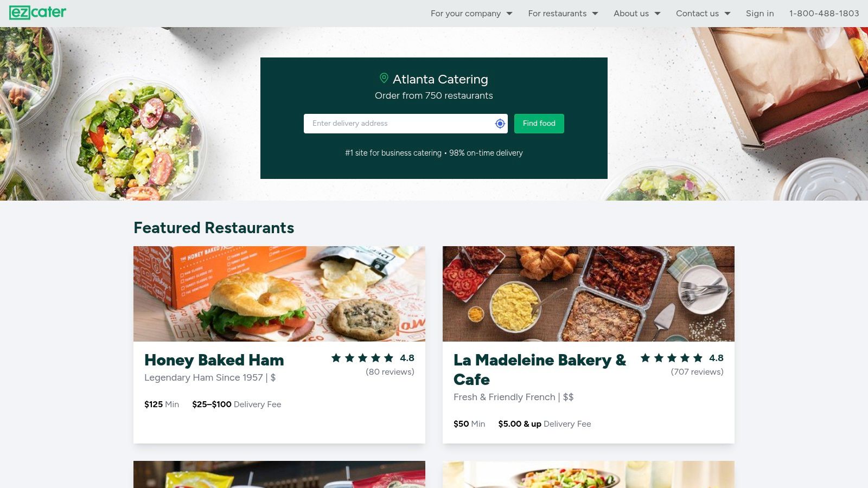Expand the For your company arrow

(509, 14)
